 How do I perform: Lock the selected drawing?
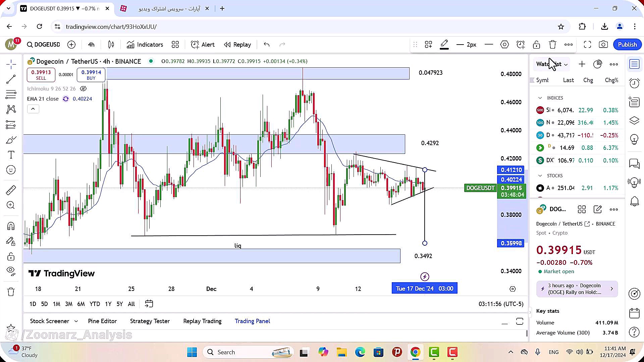[536, 45]
